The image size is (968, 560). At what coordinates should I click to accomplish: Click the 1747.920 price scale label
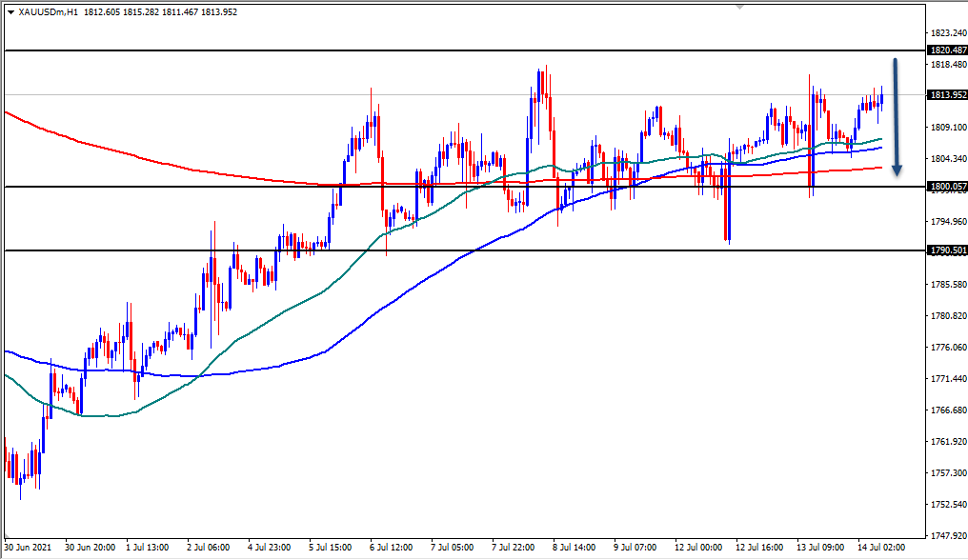[x=948, y=536]
